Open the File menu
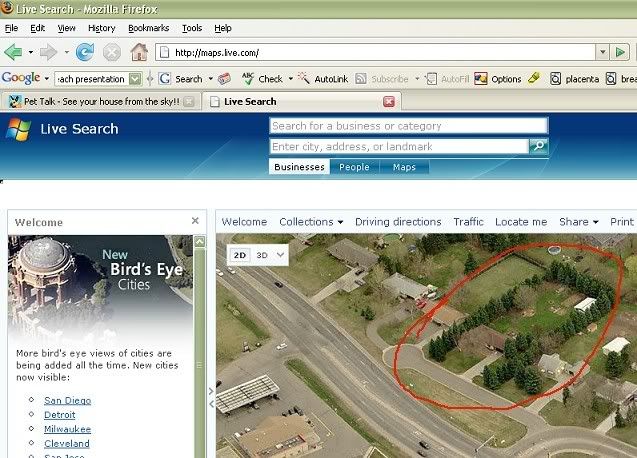This screenshot has width=637, height=458. [11, 28]
